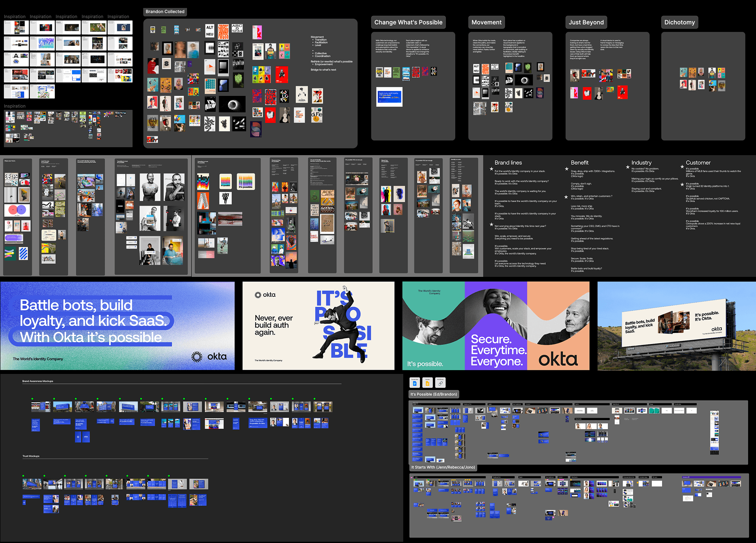The width and height of the screenshot is (756, 543).
Task: Click "The World's Identity Company" on gradient banner
Action: tap(38, 359)
